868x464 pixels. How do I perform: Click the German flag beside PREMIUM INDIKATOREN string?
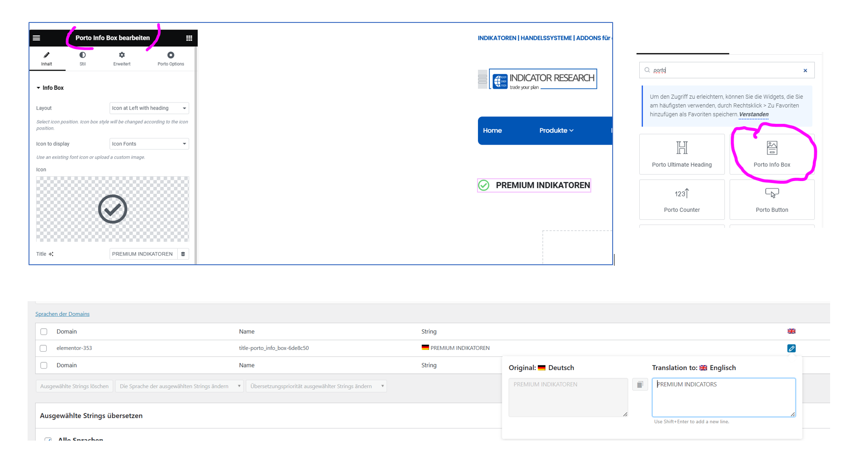pyautogui.click(x=425, y=348)
